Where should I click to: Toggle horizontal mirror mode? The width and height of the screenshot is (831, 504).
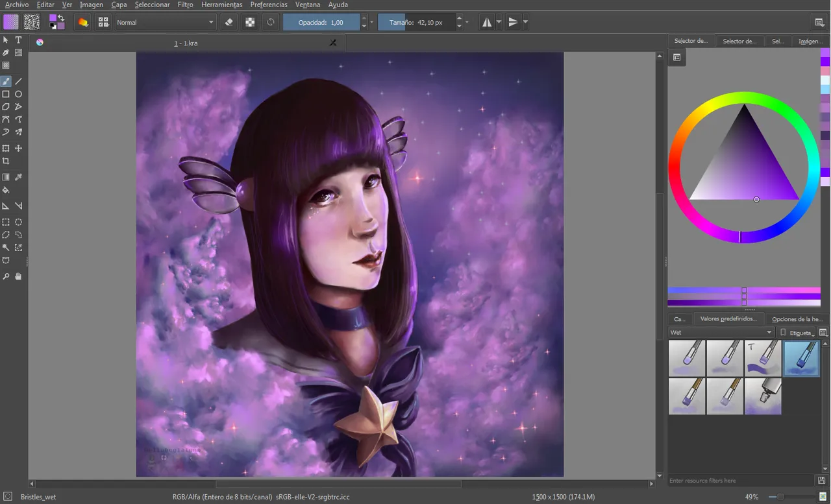click(x=487, y=22)
